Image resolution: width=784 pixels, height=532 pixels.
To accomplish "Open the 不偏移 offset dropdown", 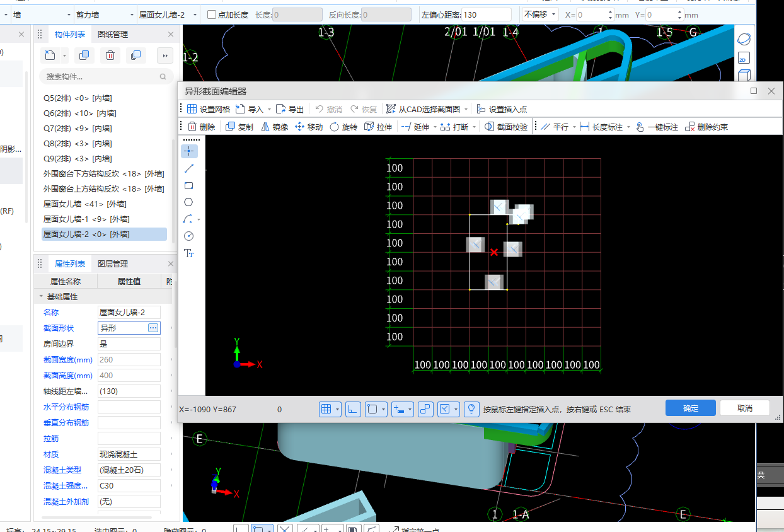I will [540, 14].
